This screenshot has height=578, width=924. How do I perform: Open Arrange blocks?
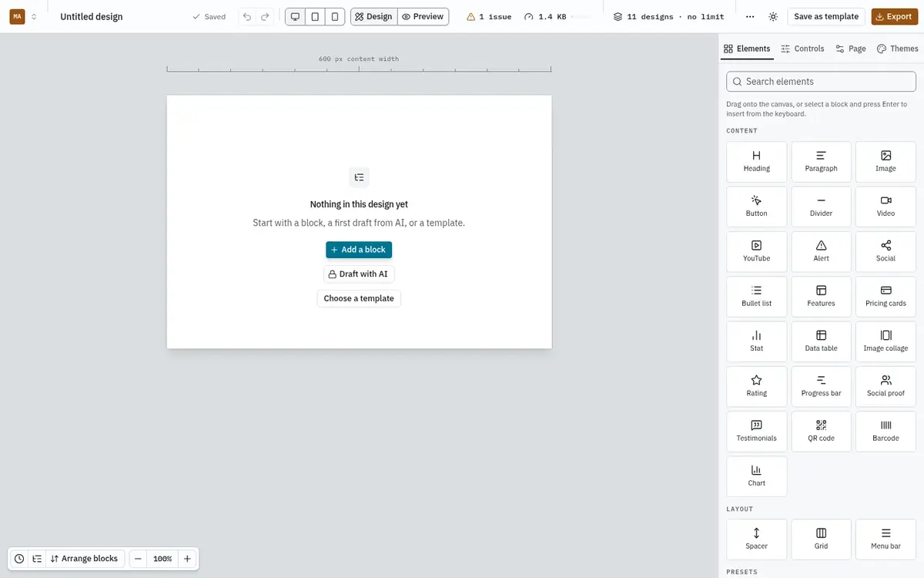click(x=85, y=559)
